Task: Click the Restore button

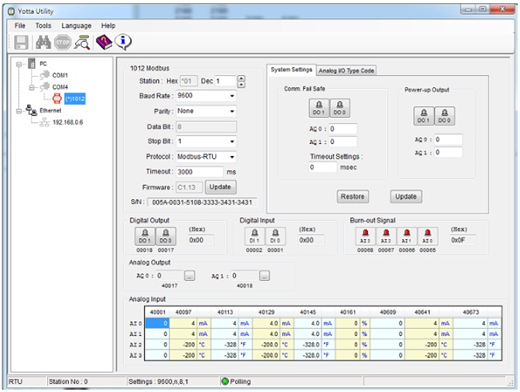Action: (x=353, y=197)
